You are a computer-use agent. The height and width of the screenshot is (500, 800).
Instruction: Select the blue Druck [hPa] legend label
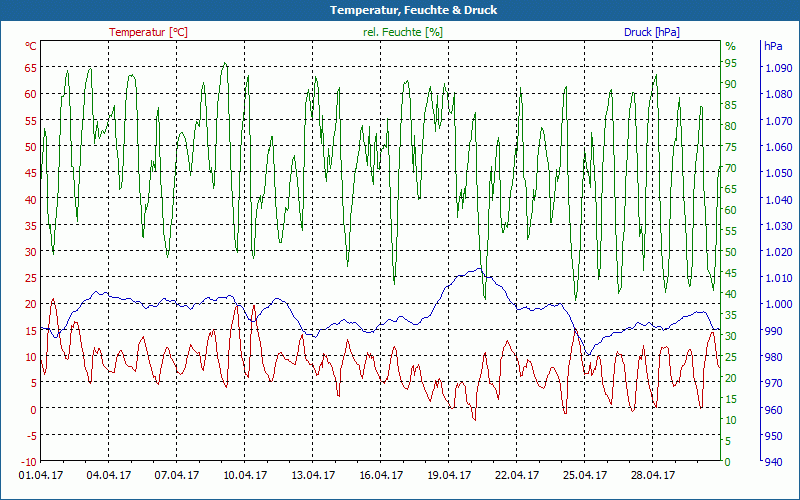[x=652, y=32]
